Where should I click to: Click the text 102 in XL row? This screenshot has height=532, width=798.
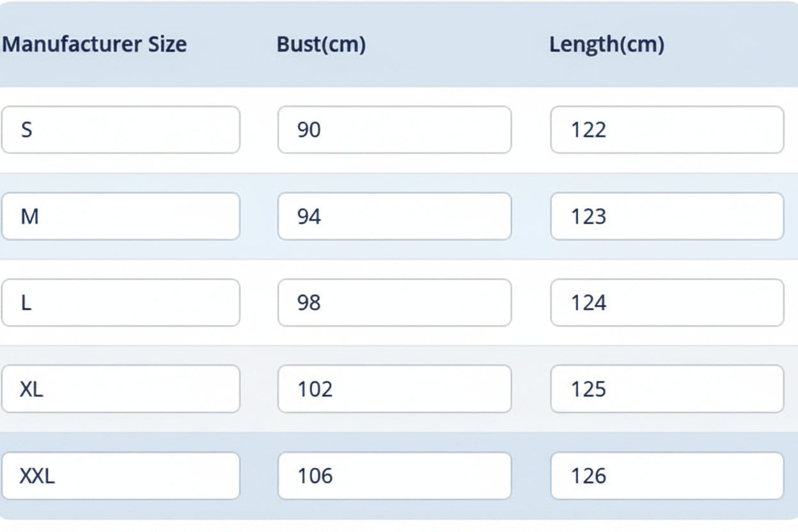[x=315, y=389]
